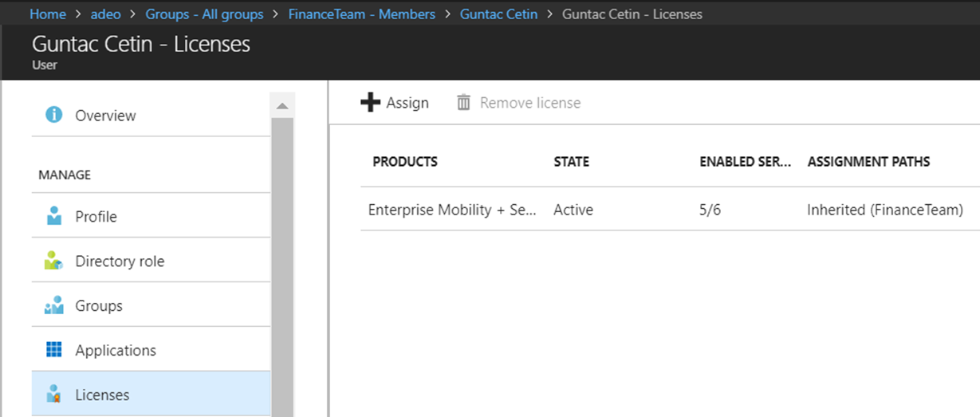This screenshot has width=980, height=417.
Task: Return to Guntac Cetin breadcrumb
Action: tap(499, 14)
